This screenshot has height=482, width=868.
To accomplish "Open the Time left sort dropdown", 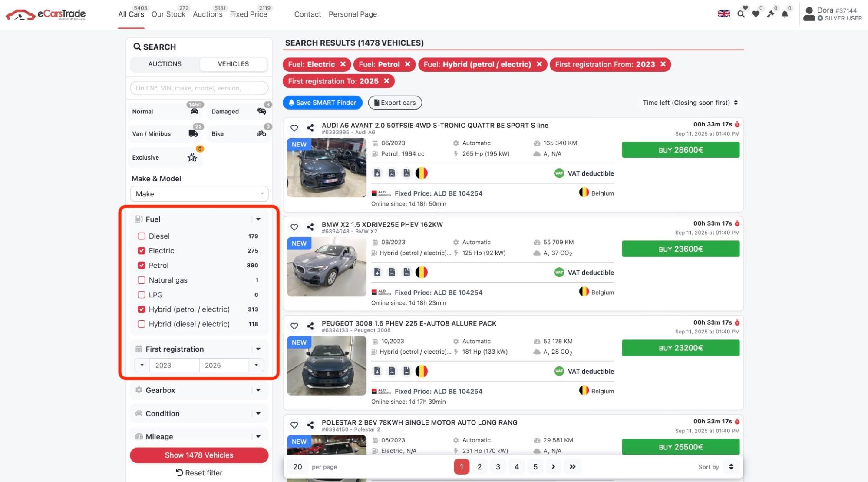I will [690, 103].
